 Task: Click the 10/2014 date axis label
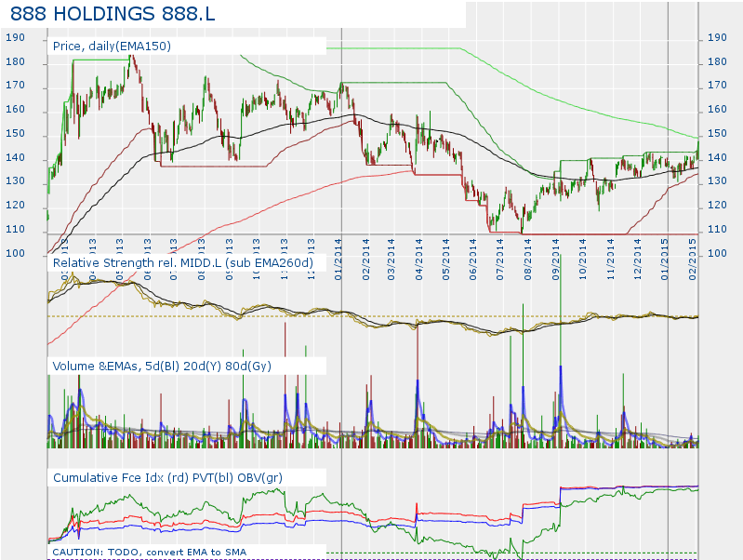582,260
